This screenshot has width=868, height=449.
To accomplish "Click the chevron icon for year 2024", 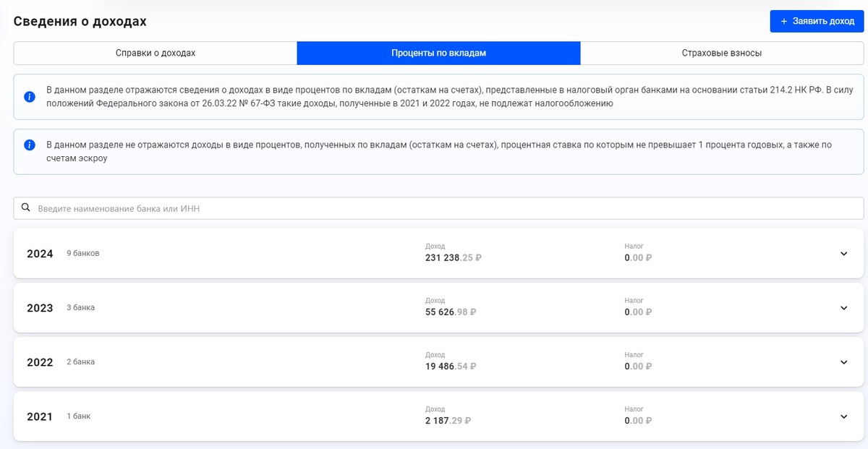I will [x=843, y=254].
